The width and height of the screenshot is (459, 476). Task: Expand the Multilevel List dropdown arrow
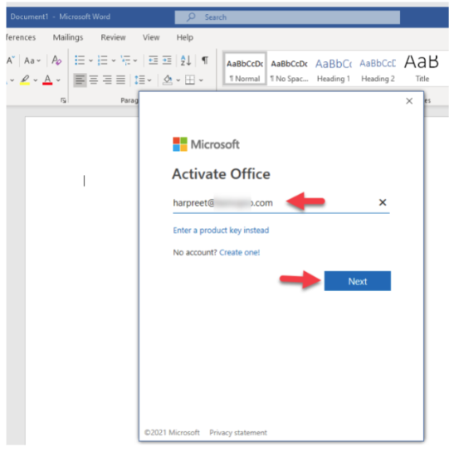coord(135,61)
